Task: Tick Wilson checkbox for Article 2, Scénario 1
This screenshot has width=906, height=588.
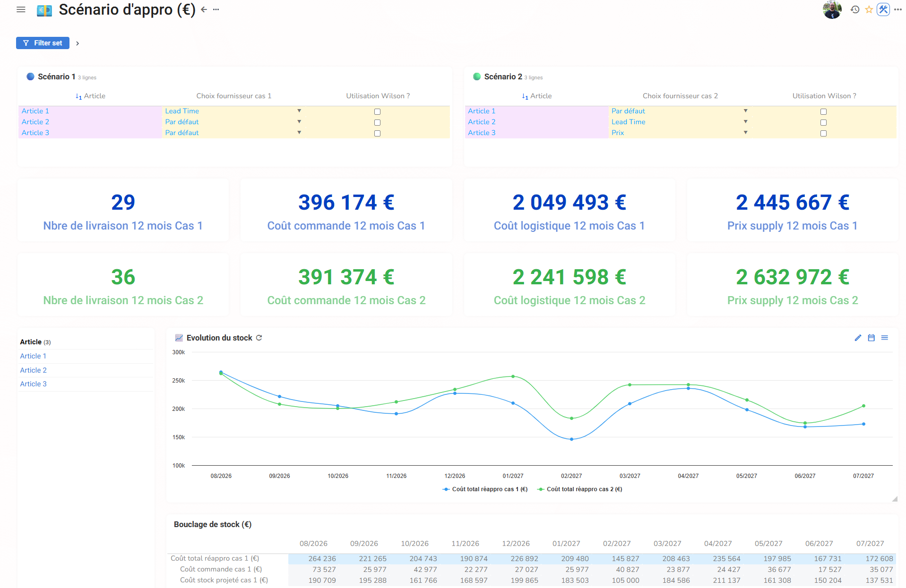Action: pyautogui.click(x=377, y=122)
